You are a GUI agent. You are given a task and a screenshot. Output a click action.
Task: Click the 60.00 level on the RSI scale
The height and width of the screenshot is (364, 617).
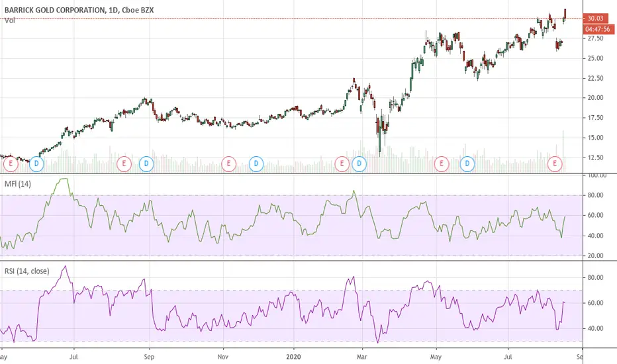click(x=595, y=303)
